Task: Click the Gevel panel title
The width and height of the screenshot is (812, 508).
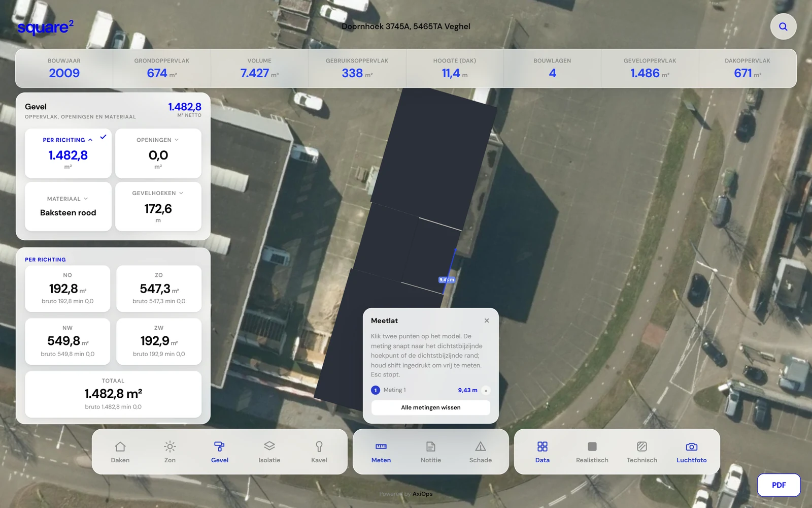Action: click(36, 107)
